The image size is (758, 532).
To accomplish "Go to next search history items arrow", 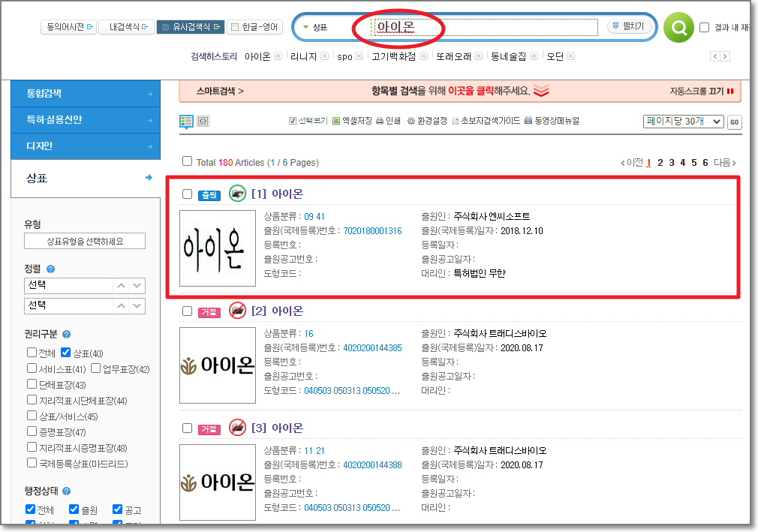I will 725,56.
